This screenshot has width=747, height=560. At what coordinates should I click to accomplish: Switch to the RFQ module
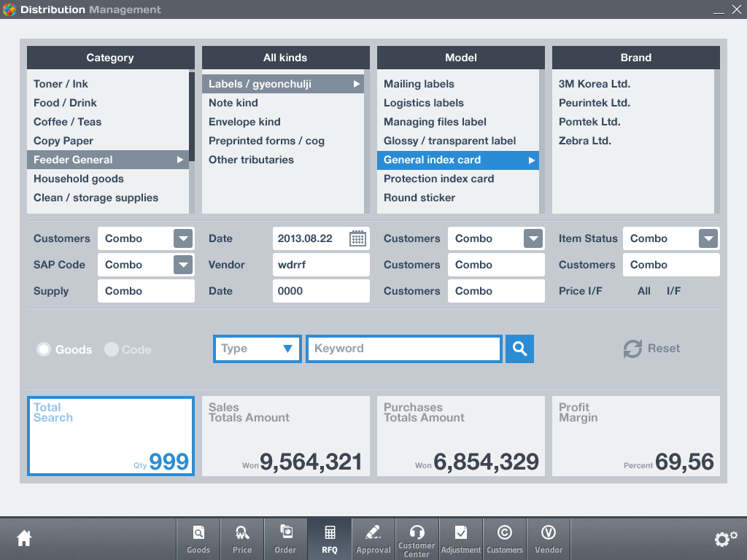pos(329,537)
